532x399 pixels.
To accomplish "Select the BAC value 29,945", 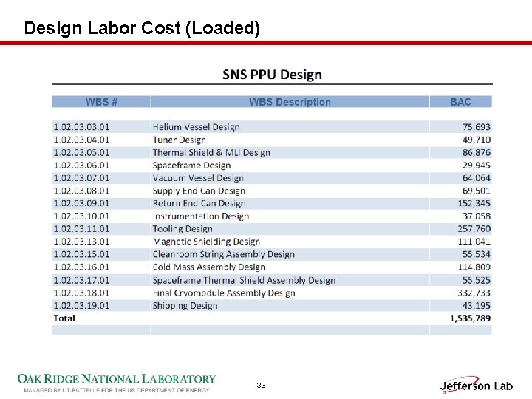I will pos(477,166).
